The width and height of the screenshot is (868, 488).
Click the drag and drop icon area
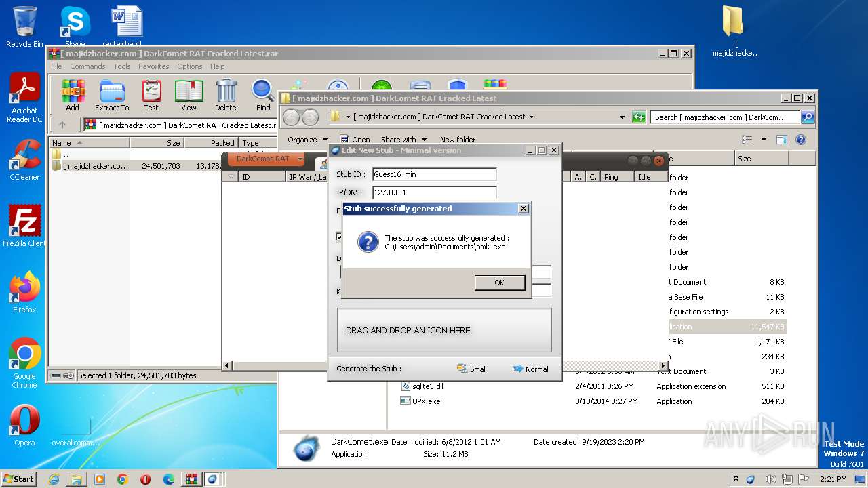[x=444, y=330]
